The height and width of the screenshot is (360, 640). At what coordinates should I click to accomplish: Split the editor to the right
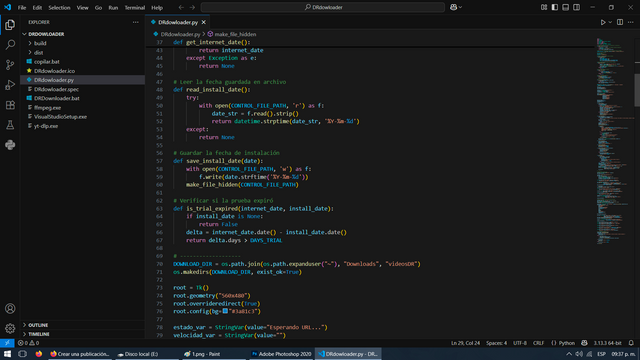[620, 22]
